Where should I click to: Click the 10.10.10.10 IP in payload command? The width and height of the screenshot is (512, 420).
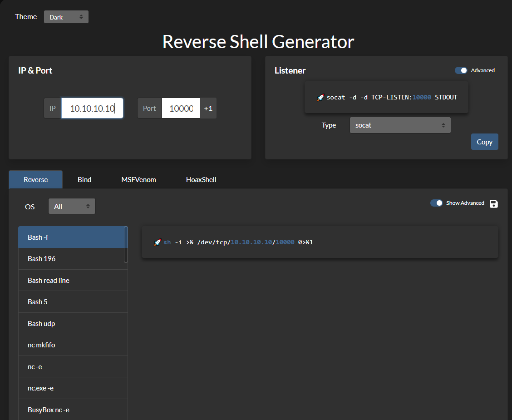click(x=251, y=242)
